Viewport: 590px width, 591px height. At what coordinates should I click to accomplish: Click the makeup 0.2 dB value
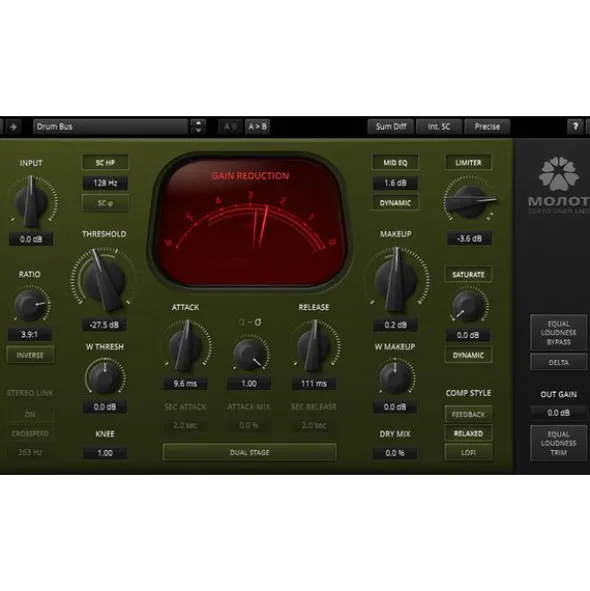tap(395, 325)
